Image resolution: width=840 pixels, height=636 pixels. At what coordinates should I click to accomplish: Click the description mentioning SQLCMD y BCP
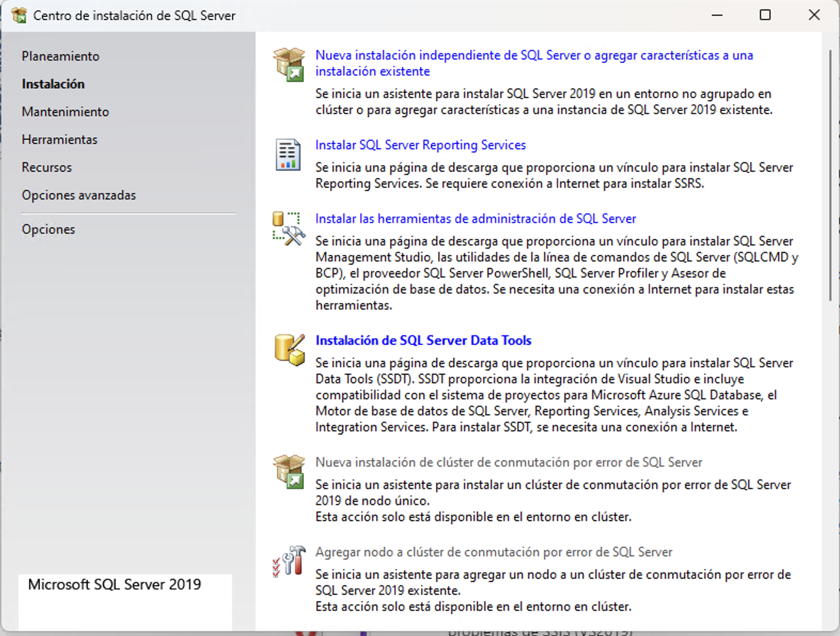pos(557,273)
